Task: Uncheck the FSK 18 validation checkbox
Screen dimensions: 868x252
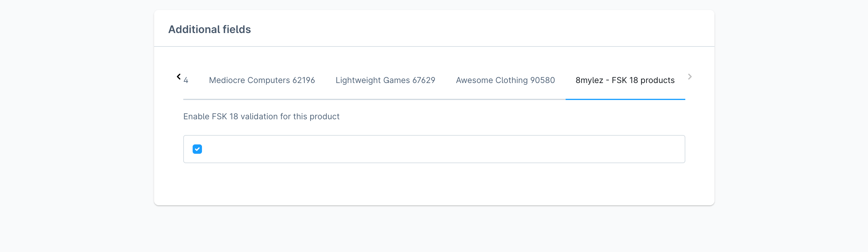Action: (x=197, y=149)
